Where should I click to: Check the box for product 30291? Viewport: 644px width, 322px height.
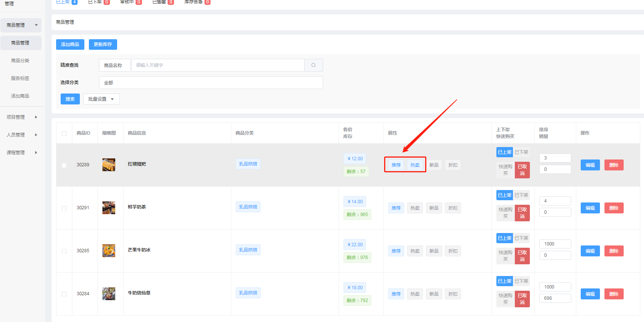(64, 208)
